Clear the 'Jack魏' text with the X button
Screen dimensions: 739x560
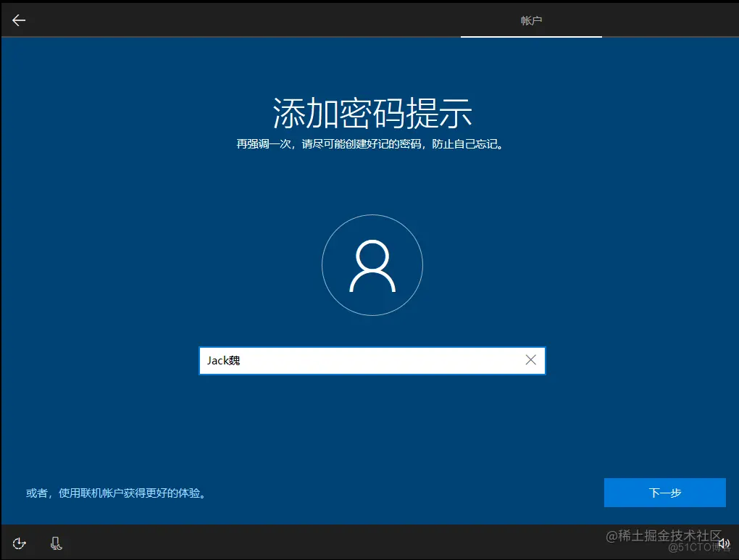(530, 360)
